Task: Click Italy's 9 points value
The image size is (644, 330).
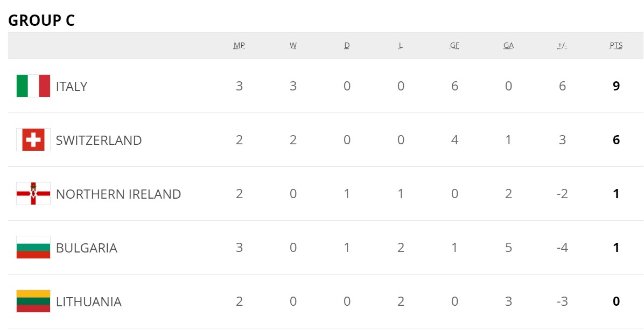Action: 616,86
